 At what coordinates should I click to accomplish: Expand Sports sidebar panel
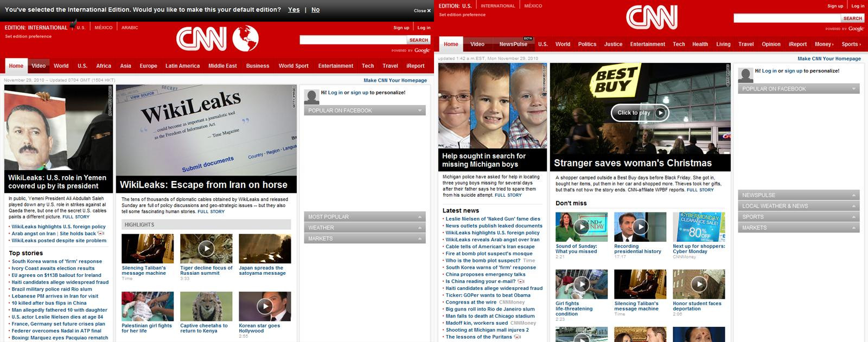coord(799,217)
